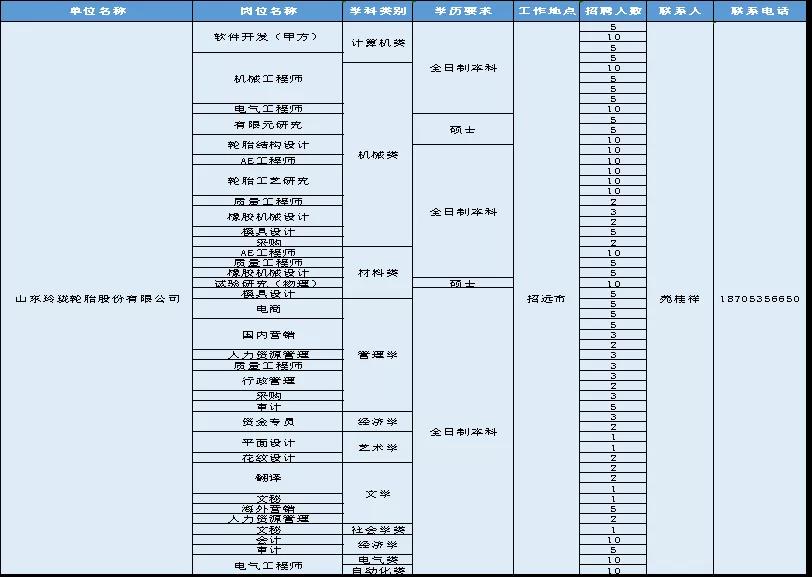This screenshot has width=812, height=577.
Task: Select the 联系电话 column header
Action: click(x=760, y=11)
